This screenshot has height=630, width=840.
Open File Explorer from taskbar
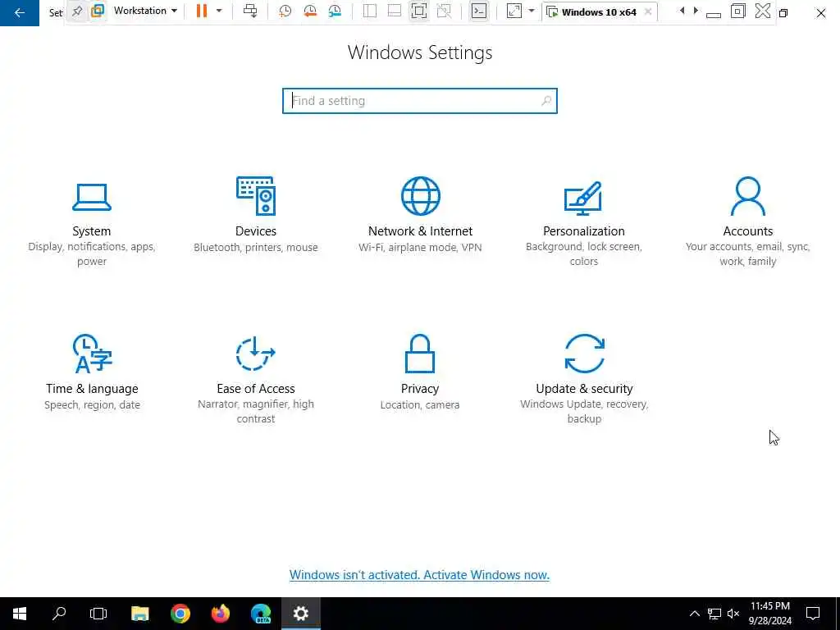139,614
